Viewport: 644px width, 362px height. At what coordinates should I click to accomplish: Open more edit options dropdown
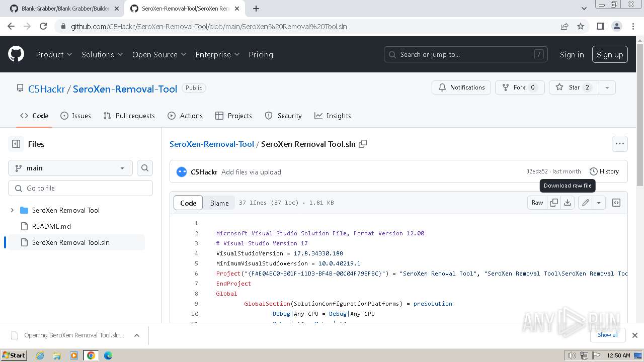599,203
